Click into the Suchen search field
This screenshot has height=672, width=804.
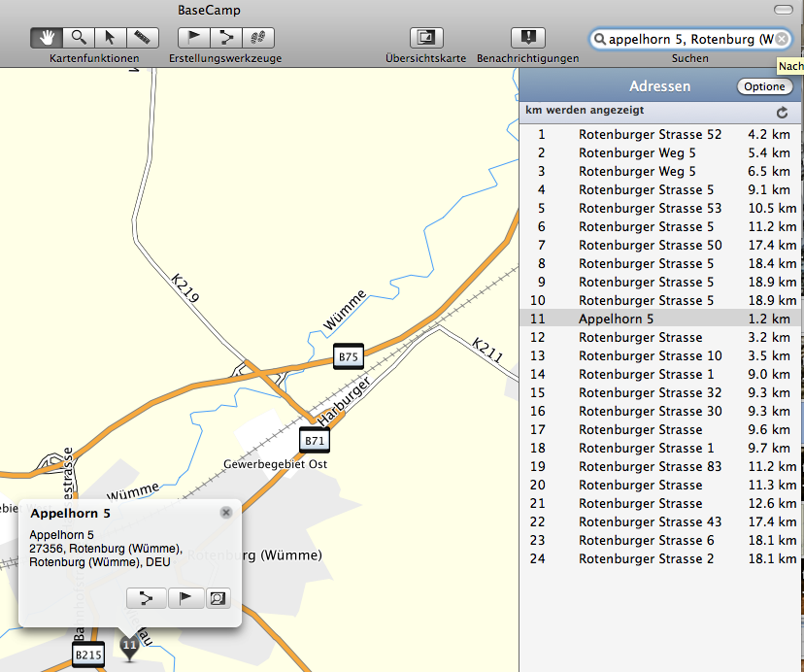(690, 39)
